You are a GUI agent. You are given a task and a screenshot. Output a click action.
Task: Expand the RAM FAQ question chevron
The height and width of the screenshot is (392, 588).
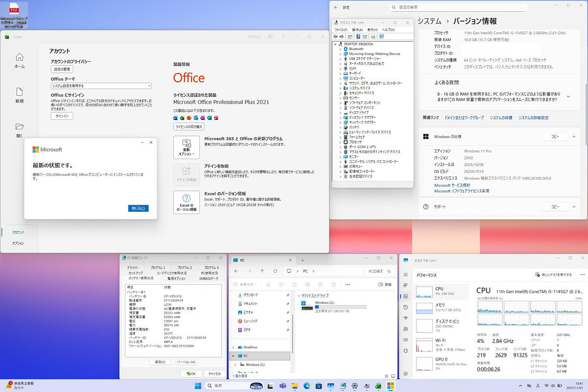[x=568, y=97]
